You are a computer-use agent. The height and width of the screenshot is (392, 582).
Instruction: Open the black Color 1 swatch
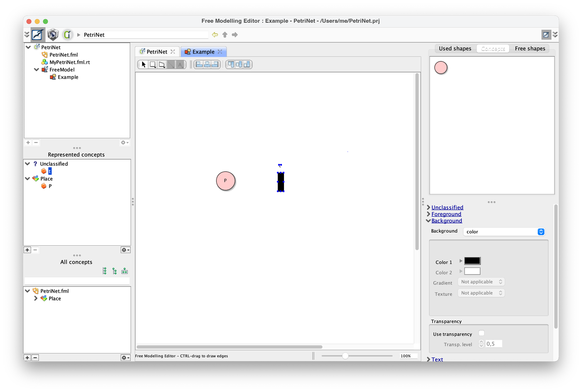[x=472, y=261]
